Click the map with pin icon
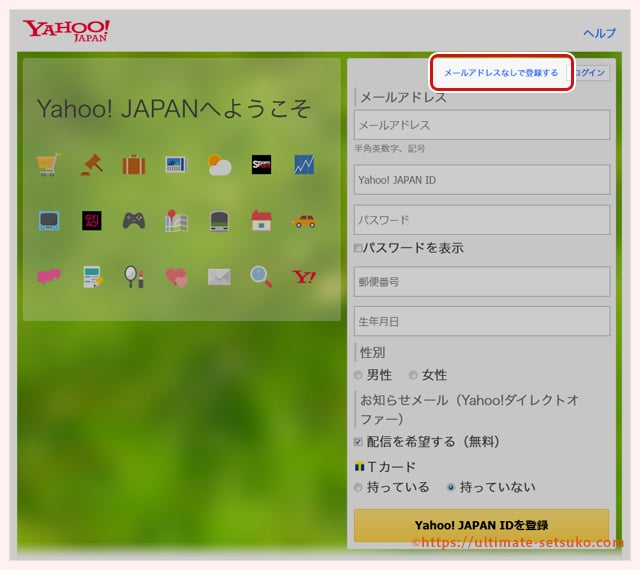 (x=176, y=221)
